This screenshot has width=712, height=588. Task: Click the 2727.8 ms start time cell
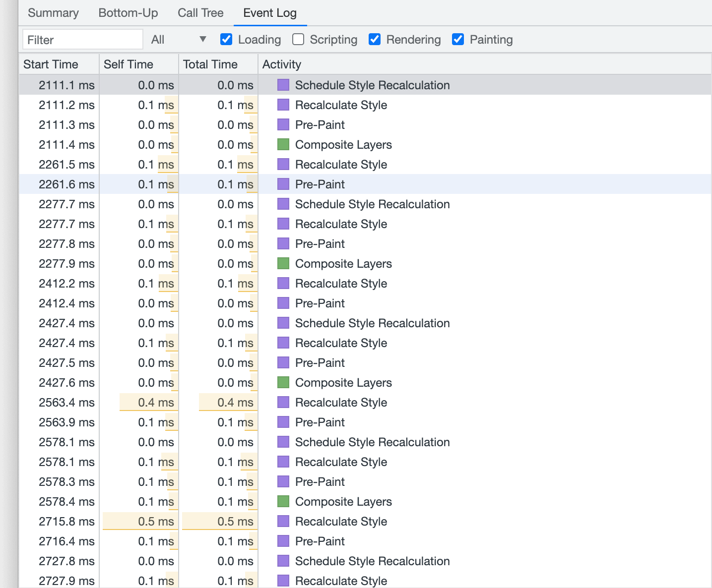[59, 561]
